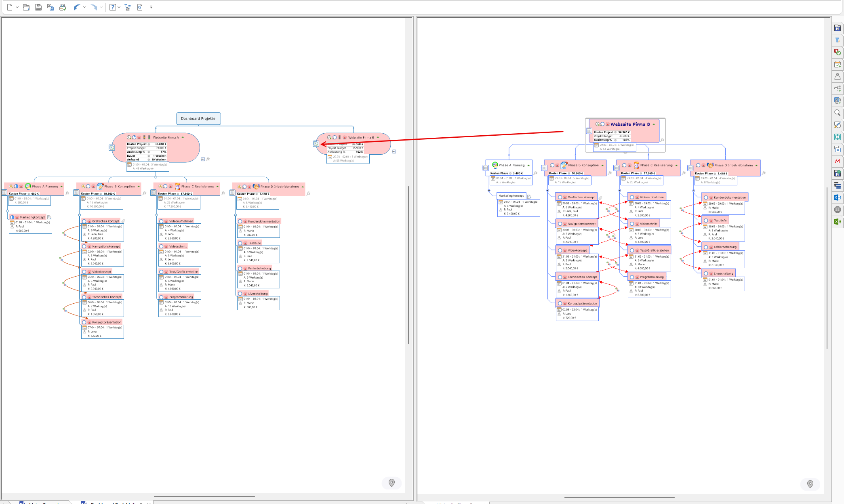Collapse Webseite Firma A via its green arrow
Viewport: 844px width, 504px height.
[x=183, y=137]
